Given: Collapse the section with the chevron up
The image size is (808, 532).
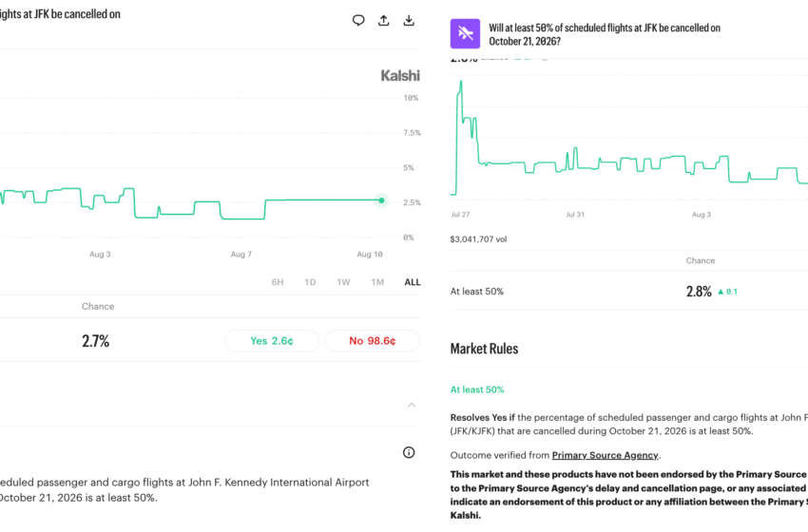Looking at the screenshot, I should click(412, 405).
